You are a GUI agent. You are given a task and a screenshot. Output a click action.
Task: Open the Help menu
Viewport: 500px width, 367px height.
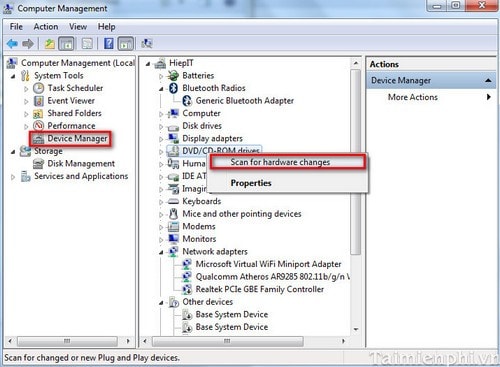(106, 27)
